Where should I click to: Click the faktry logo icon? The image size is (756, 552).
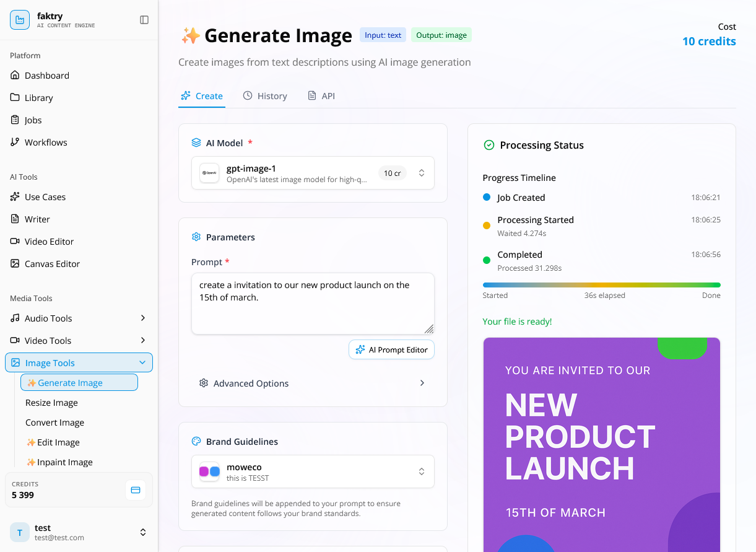[x=20, y=20]
